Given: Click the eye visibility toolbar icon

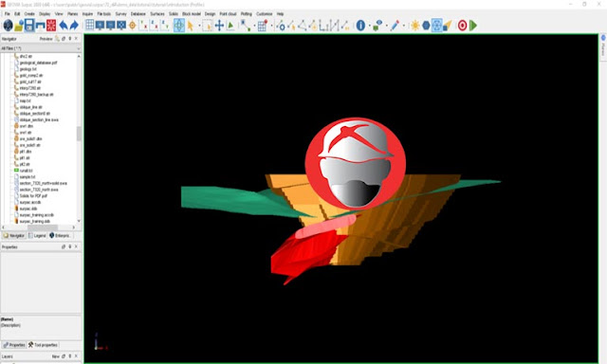Looking at the screenshot, I should pos(377,26).
